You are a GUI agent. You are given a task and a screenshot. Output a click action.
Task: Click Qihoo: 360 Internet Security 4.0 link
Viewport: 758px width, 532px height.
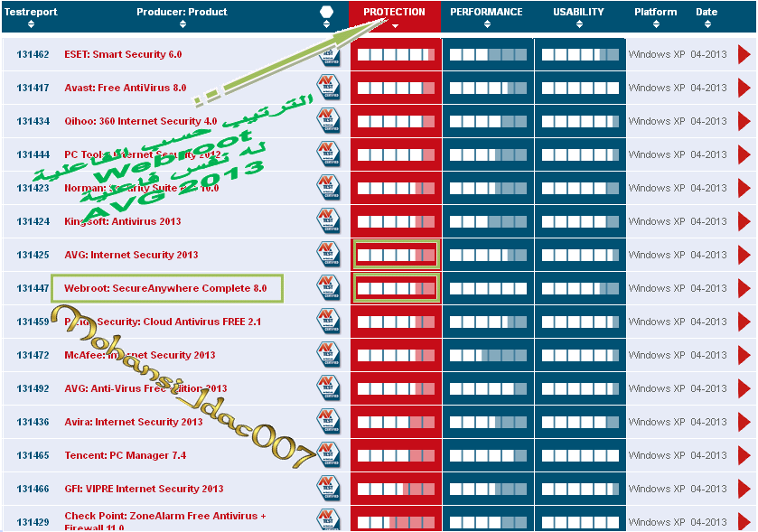pos(141,121)
